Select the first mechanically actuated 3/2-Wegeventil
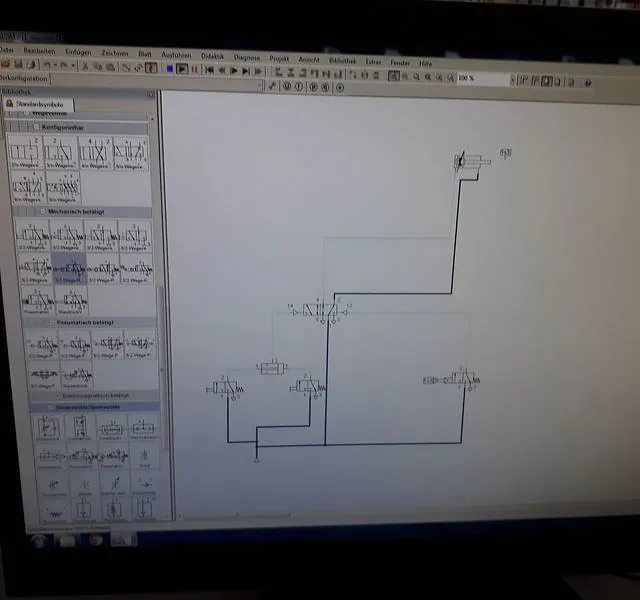 tap(32, 236)
